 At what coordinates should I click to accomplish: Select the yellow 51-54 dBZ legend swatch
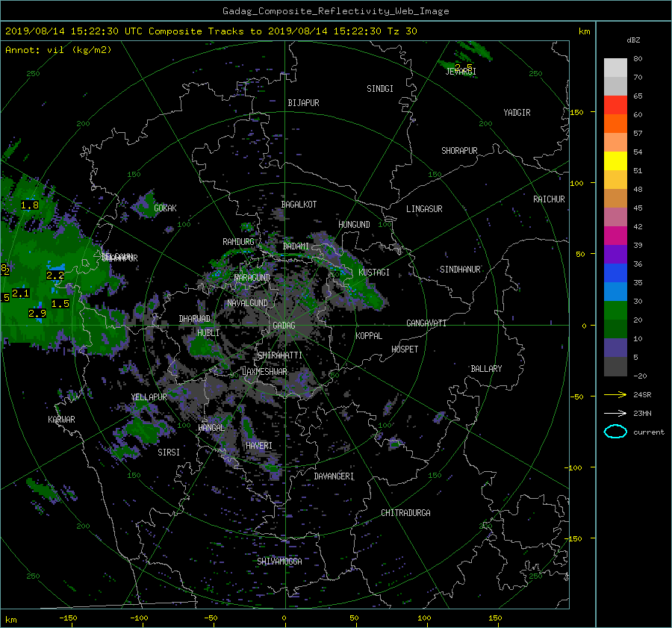click(x=615, y=161)
